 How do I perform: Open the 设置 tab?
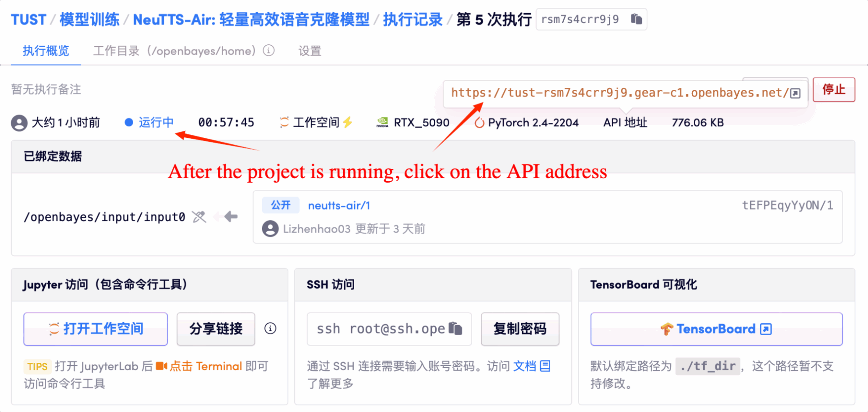[x=310, y=51]
